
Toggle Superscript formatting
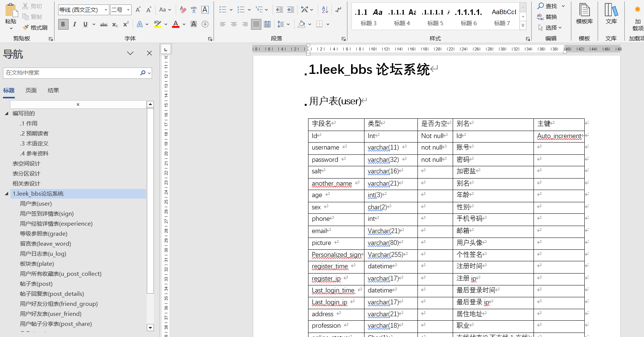[x=126, y=24]
